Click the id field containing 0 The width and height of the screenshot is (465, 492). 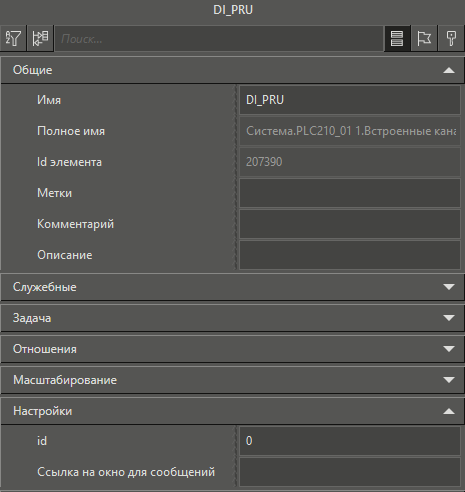(x=350, y=441)
